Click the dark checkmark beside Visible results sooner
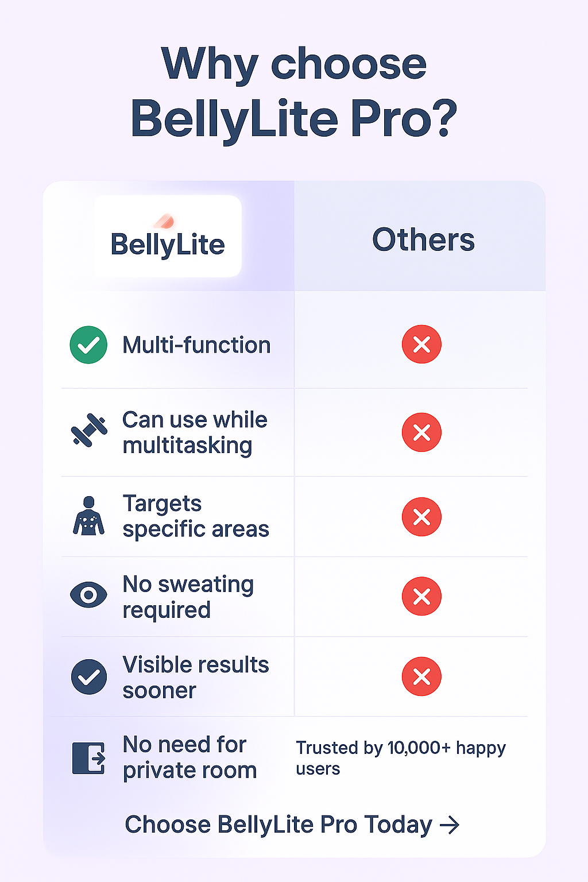The height and width of the screenshot is (882, 588). coord(89,676)
